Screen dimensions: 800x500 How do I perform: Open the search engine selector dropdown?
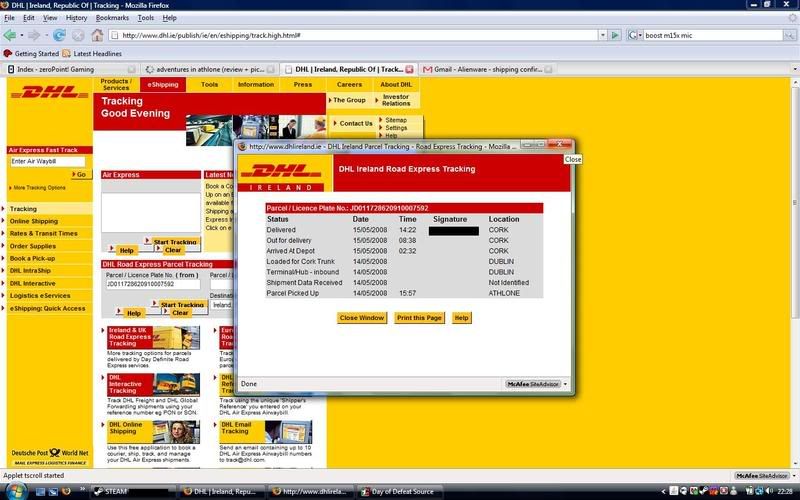pos(640,35)
